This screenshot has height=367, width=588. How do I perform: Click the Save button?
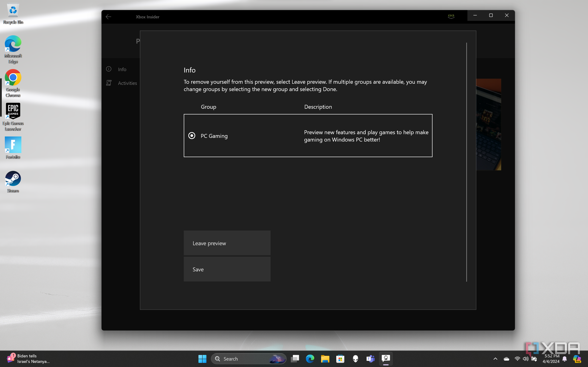(227, 269)
